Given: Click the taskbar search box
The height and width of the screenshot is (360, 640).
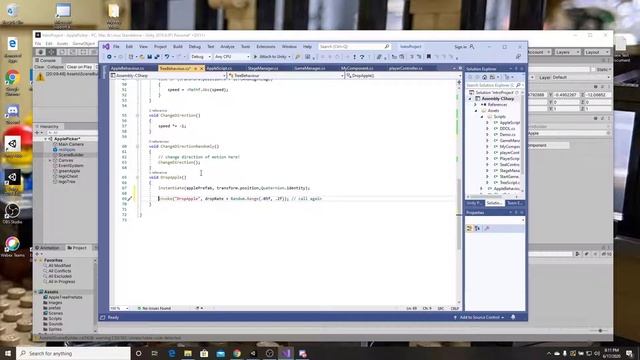Looking at the screenshot, I should click(73, 353).
